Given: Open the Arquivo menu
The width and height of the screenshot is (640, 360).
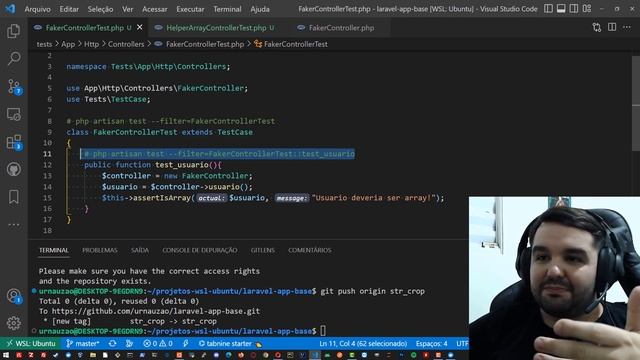Looking at the screenshot, I should tap(38, 9).
